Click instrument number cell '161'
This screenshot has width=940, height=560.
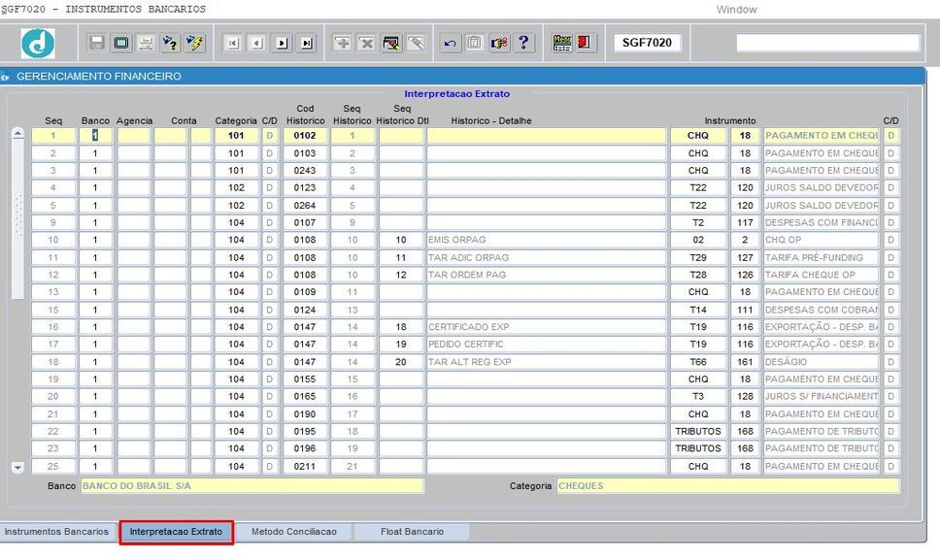point(745,362)
